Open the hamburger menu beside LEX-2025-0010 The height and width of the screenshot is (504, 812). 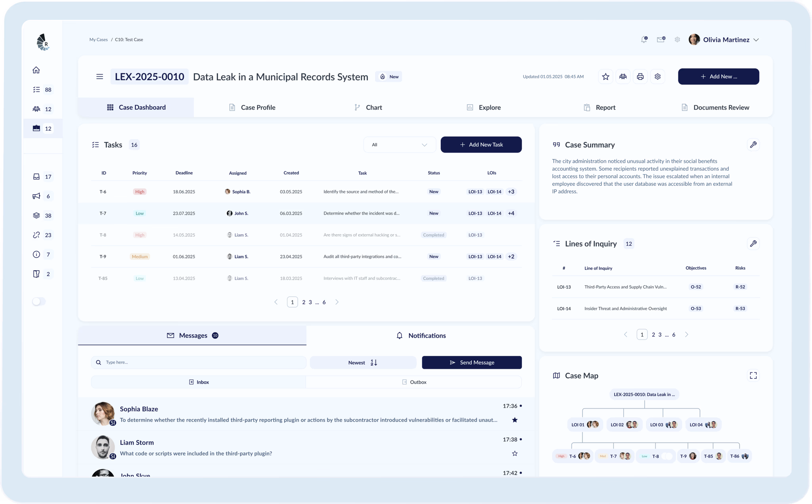(x=100, y=76)
